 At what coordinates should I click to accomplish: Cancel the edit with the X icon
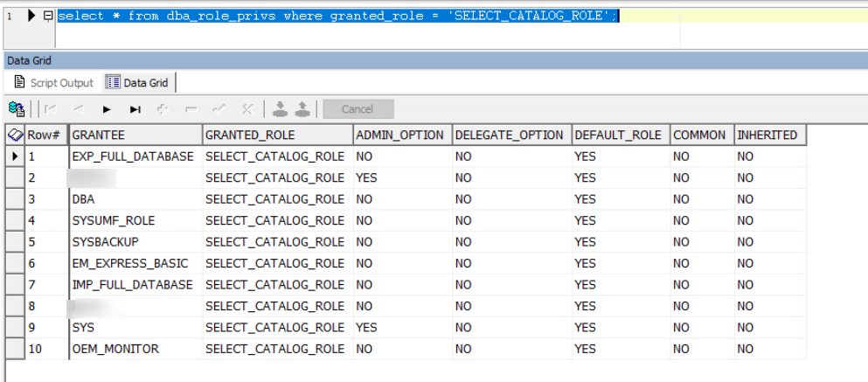[247, 109]
